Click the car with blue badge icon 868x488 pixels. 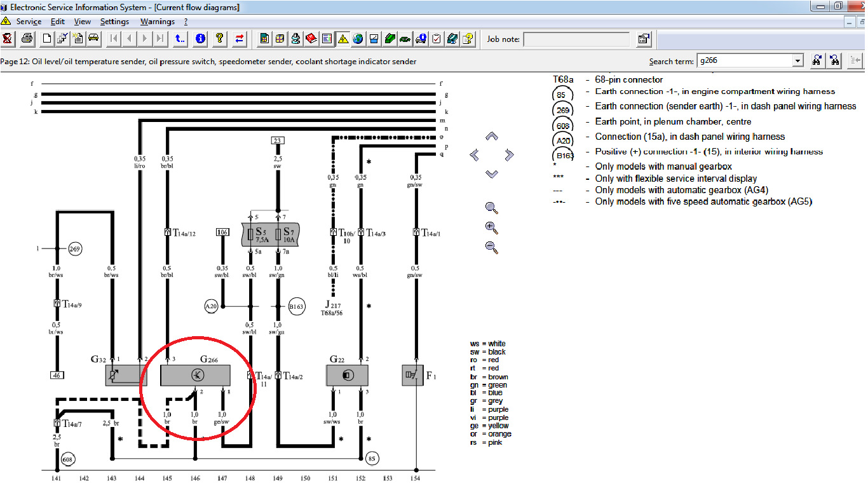click(421, 39)
